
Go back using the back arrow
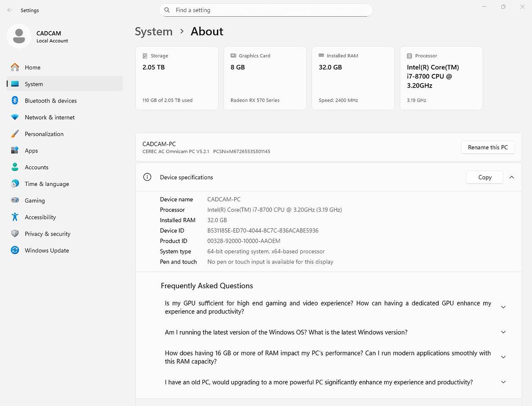(x=9, y=10)
